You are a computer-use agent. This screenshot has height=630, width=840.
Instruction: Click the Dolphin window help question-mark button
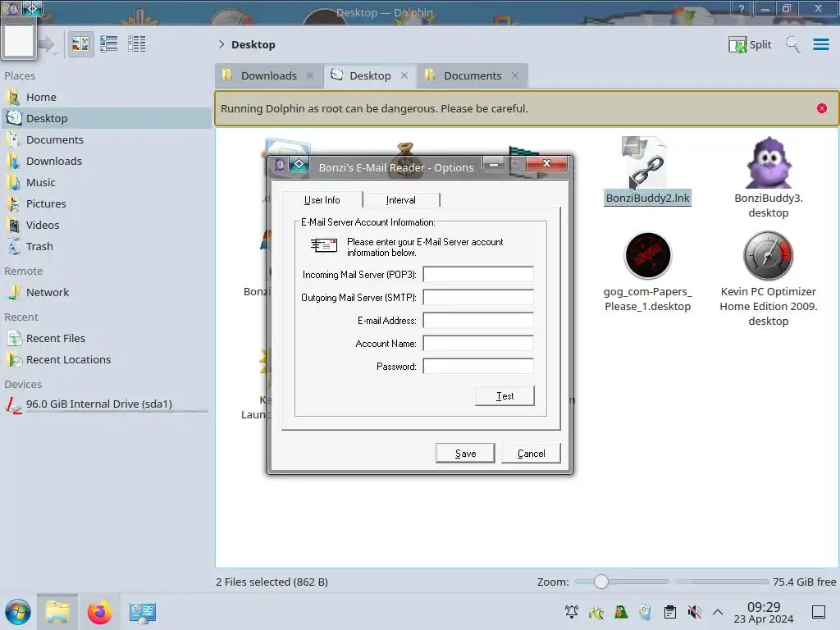click(742, 8)
